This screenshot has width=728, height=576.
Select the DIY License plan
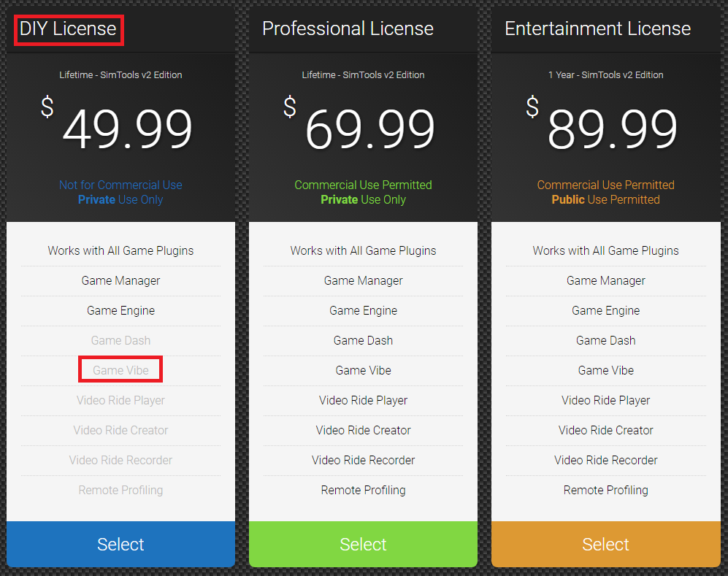(x=120, y=544)
